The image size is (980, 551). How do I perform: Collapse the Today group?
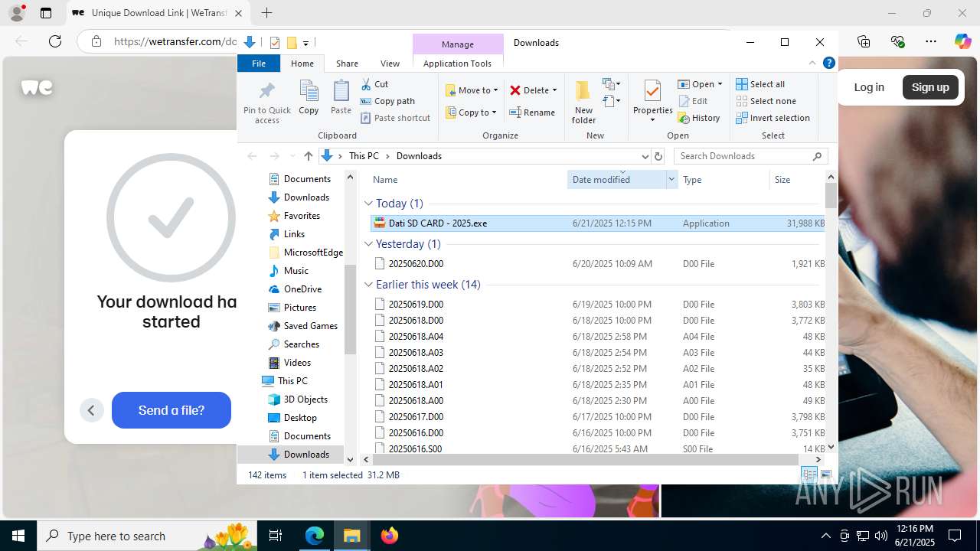click(x=368, y=204)
